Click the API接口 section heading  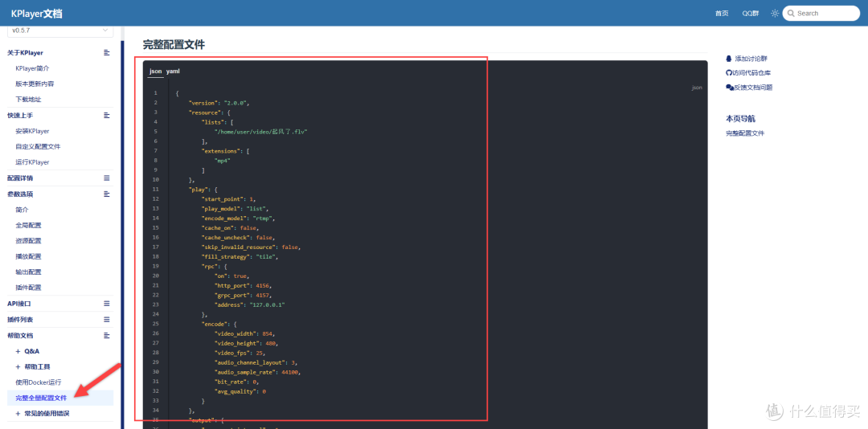coord(18,304)
